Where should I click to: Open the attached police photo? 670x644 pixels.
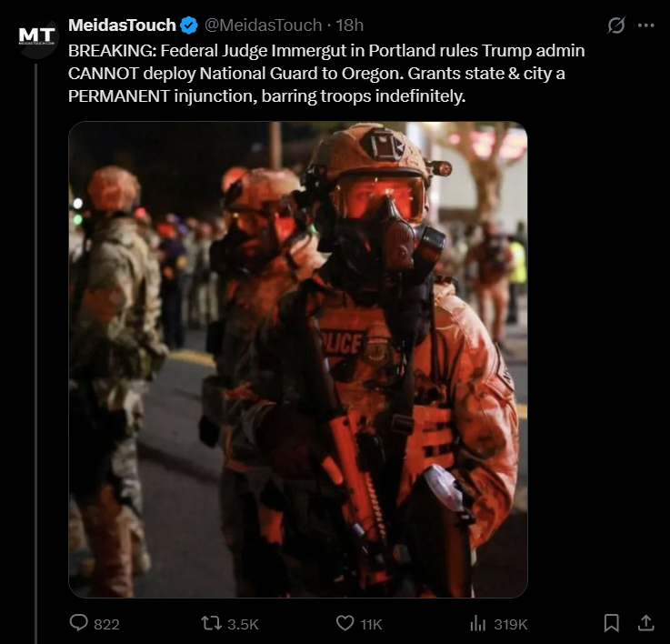pos(298,359)
